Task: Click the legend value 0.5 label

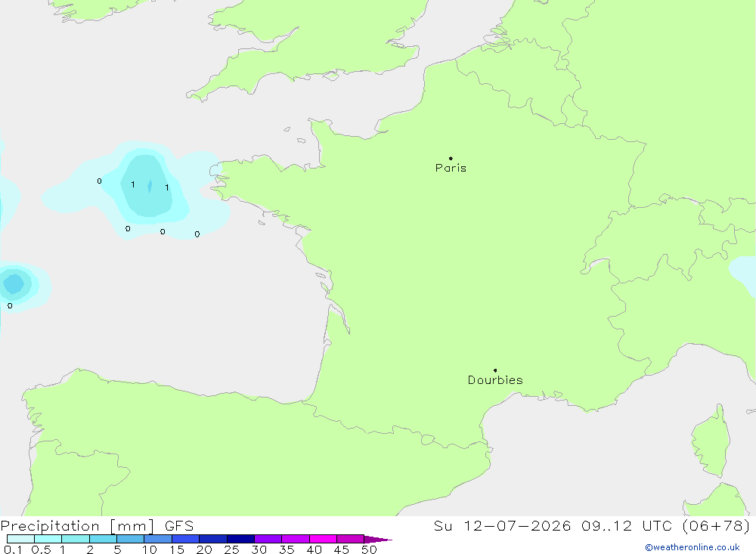Action: 41,549
